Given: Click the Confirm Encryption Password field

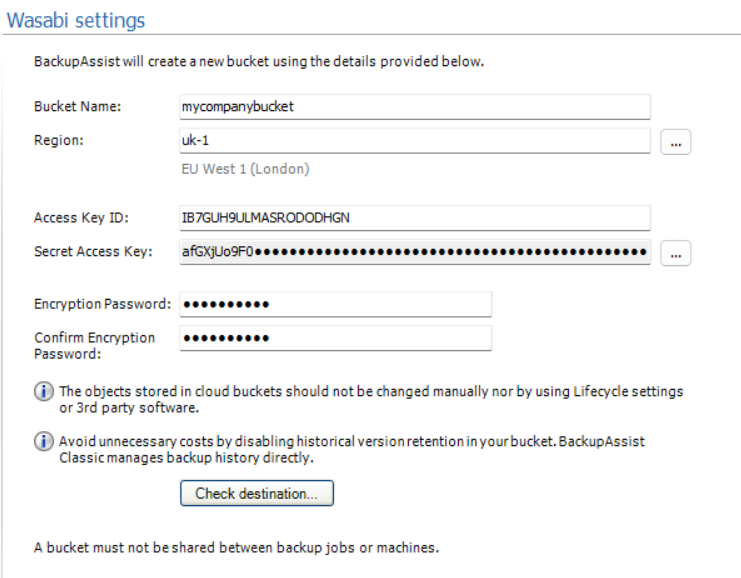Looking at the screenshot, I should pos(336,338).
